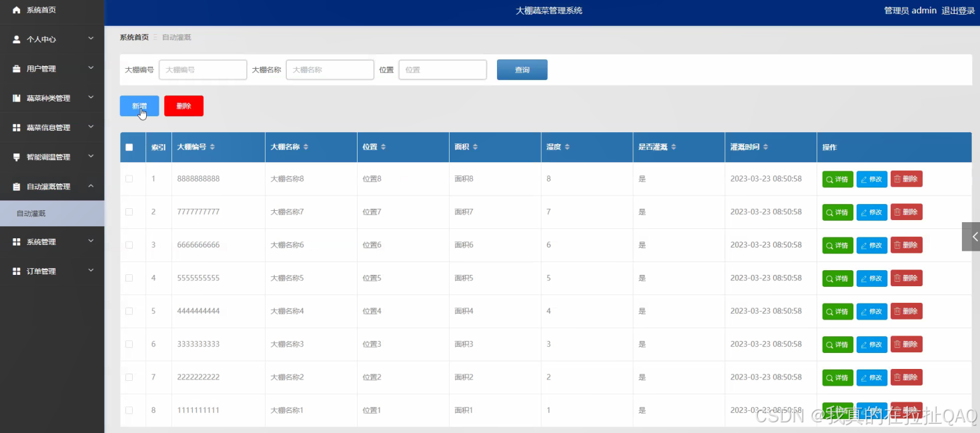Collapse the 自动灌溉管理 menu chevron
Image resolution: width=980 pixels, height=433 pixels.
pos(91,185)
